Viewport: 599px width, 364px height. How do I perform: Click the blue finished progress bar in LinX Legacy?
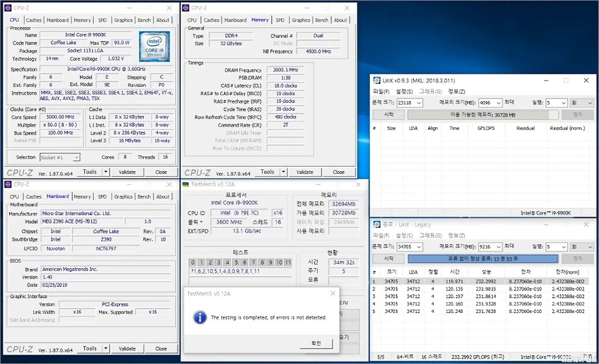click(x=483, y=259)
